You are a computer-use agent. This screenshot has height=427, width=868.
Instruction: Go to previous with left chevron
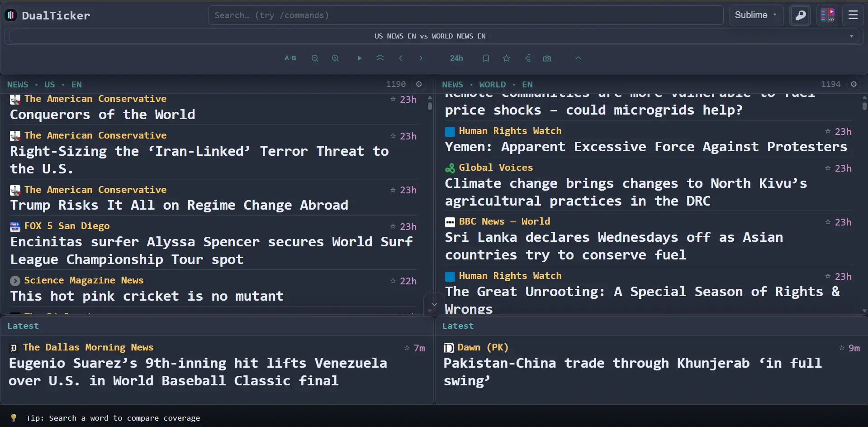point(400,58)
